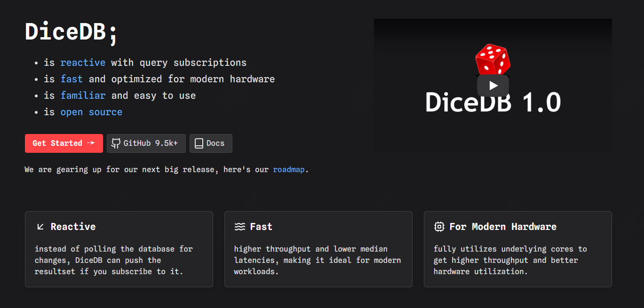Image resolution: width=644 pixels, height=308 pixels.
Task: Click the GitHub octocat icon
Action: pos(116,143)
